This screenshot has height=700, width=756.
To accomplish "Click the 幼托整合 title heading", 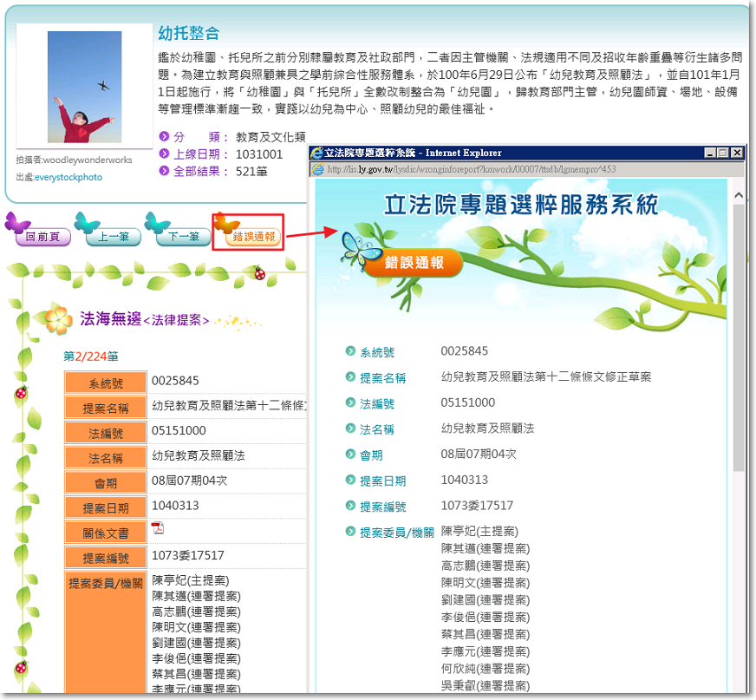I will click(189, 34).
